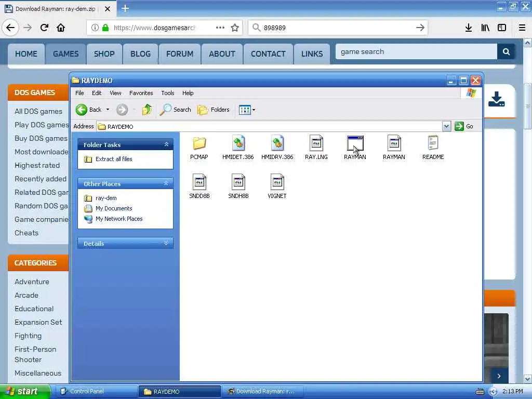Expand the Address bar dropdown
The image size is (532, 399).
coord(446,126)
